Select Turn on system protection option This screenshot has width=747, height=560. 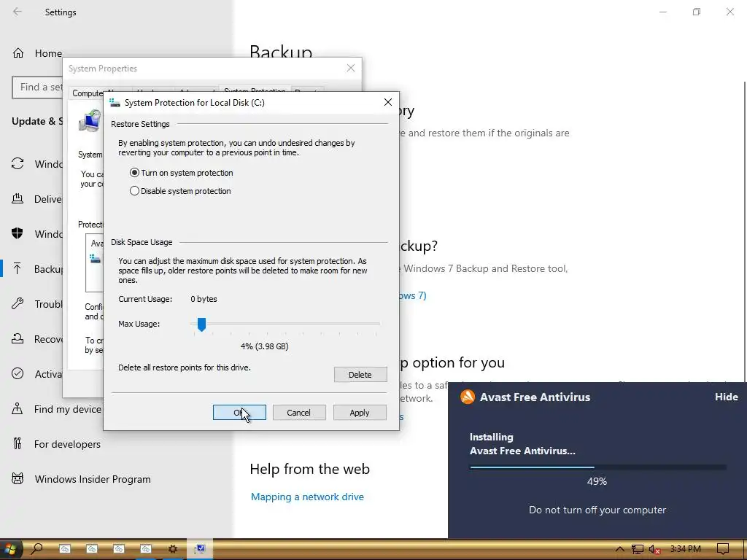click(x=181, y=173)
